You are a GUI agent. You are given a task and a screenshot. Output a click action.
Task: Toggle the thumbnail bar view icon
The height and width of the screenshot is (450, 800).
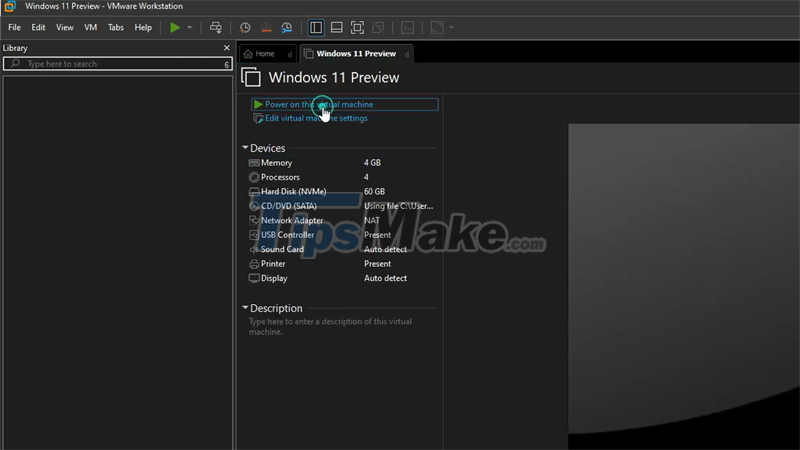tap(337, 28)
